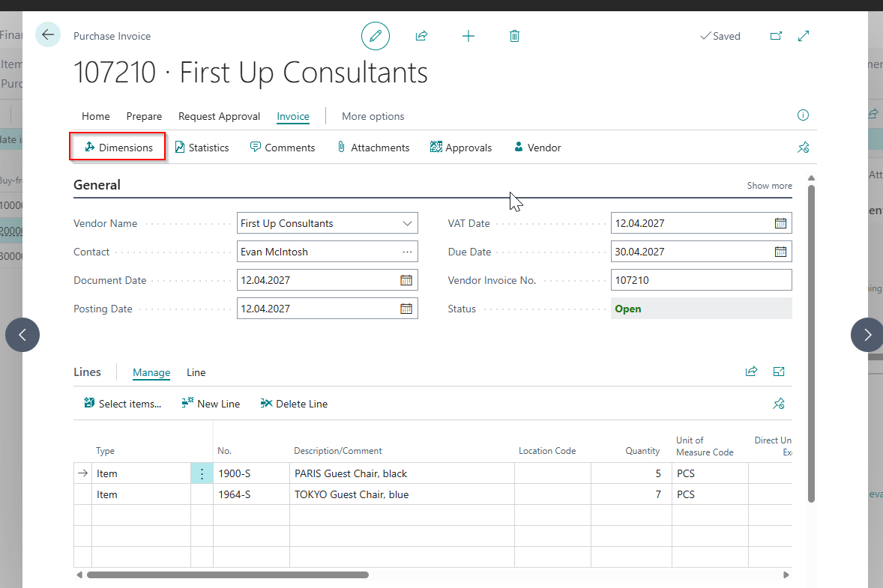Go back using the left arrow icon
Screen dimensions: 883x588
(x=48, y=35)
